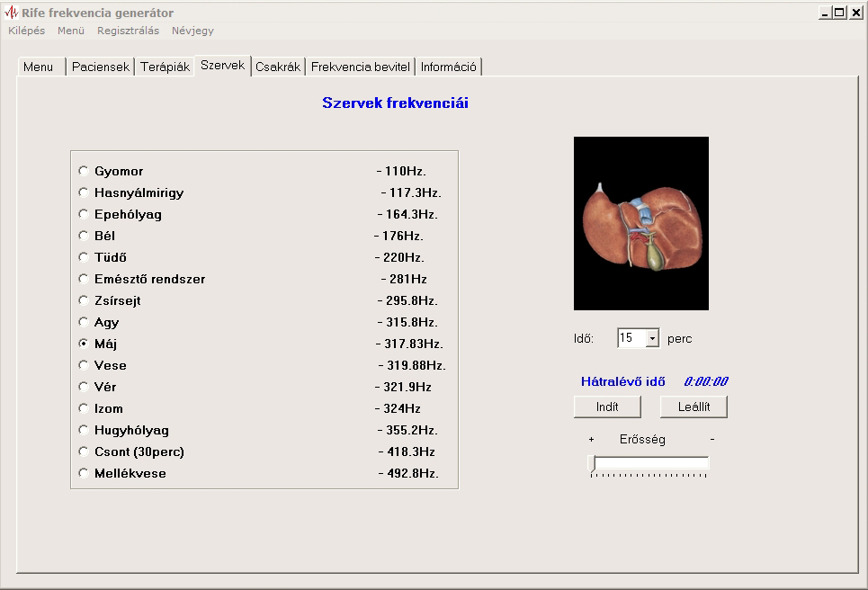The height and width of the screenshot is (590, 868).
Task: Select the Agy radio button
Action: [84, 322]
